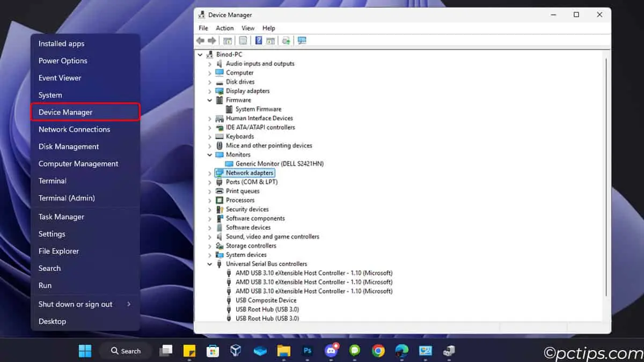Click the Back arrow in Device Manager toolbar
This screenshot has height=362, width=644.
click(200, 41)
